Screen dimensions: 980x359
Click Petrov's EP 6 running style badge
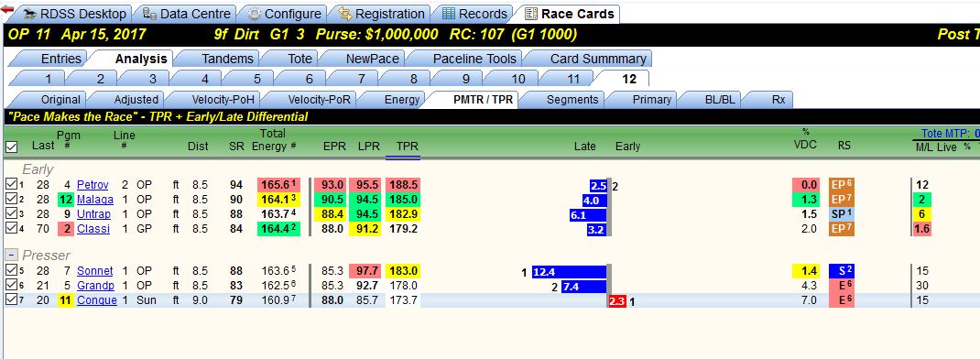(842, 185)
